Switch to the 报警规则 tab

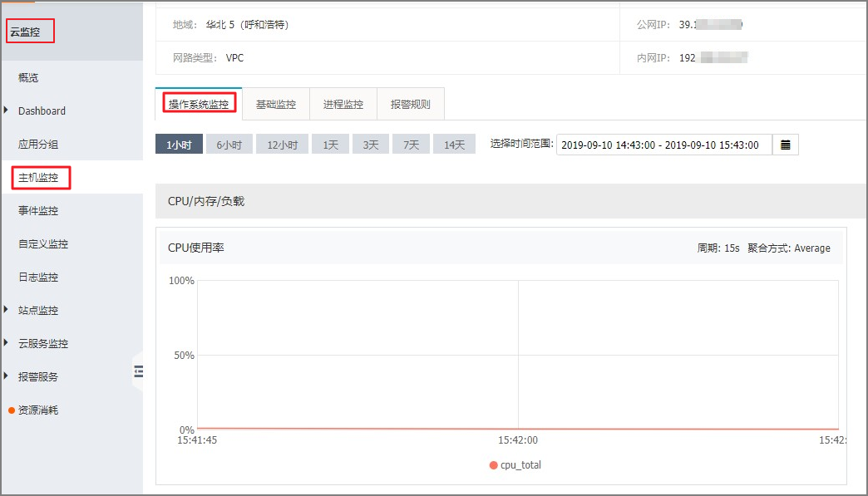410,104
